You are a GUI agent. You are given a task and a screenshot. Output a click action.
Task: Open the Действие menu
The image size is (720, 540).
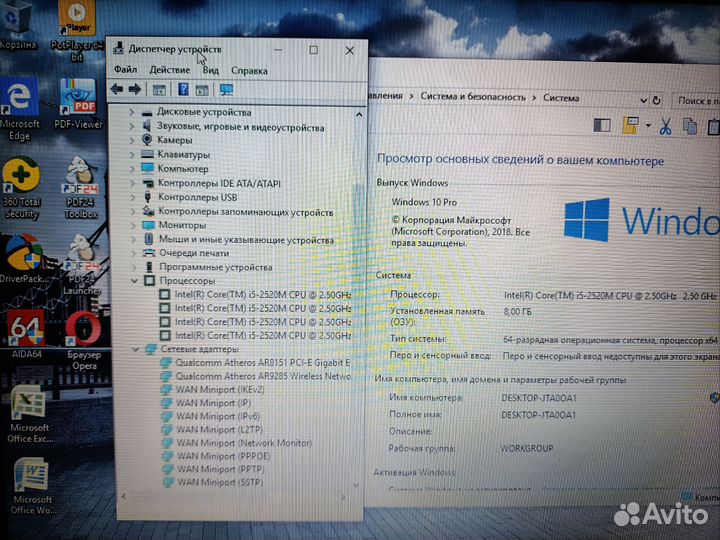point(170,70)
